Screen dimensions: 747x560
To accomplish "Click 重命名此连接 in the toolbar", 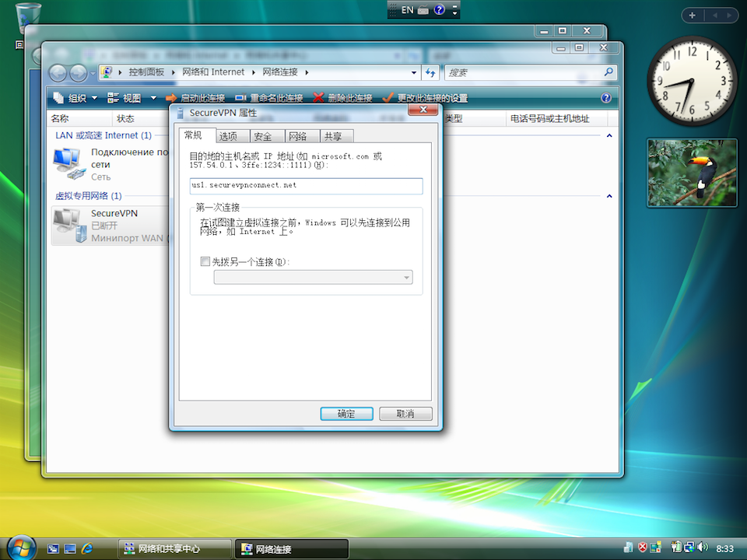I will (270, 98).
